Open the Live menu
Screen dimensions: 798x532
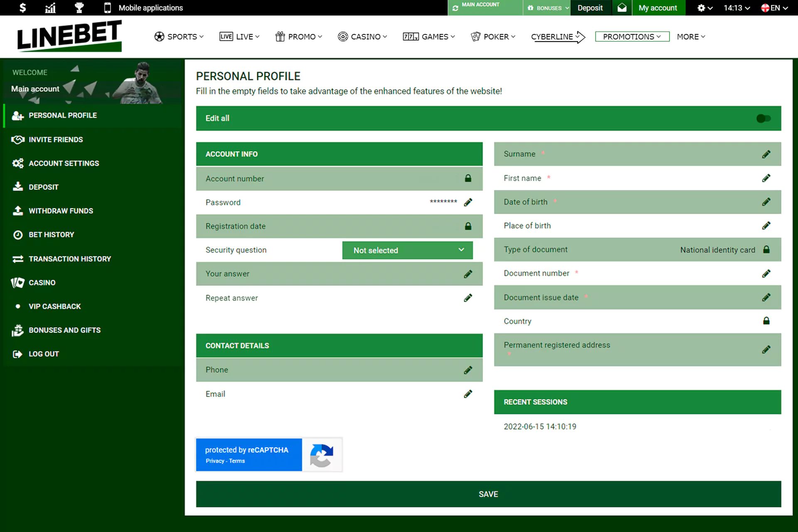[239, 37]
